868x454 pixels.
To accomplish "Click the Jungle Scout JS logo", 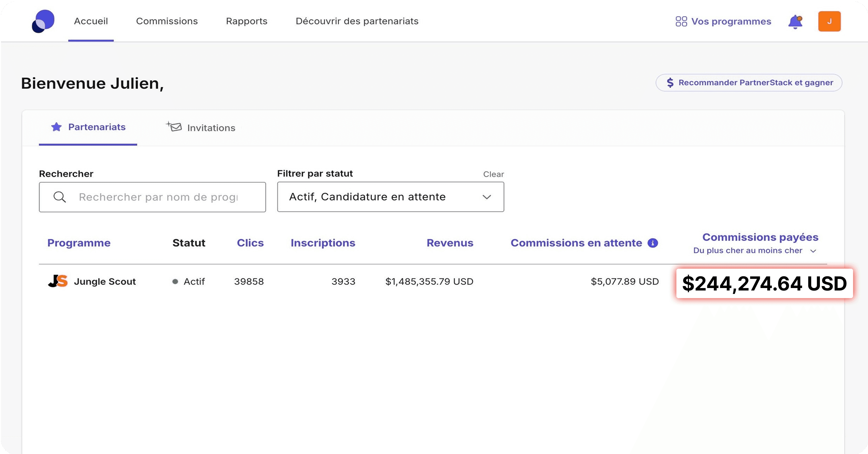I will click(x=58, y=281).
